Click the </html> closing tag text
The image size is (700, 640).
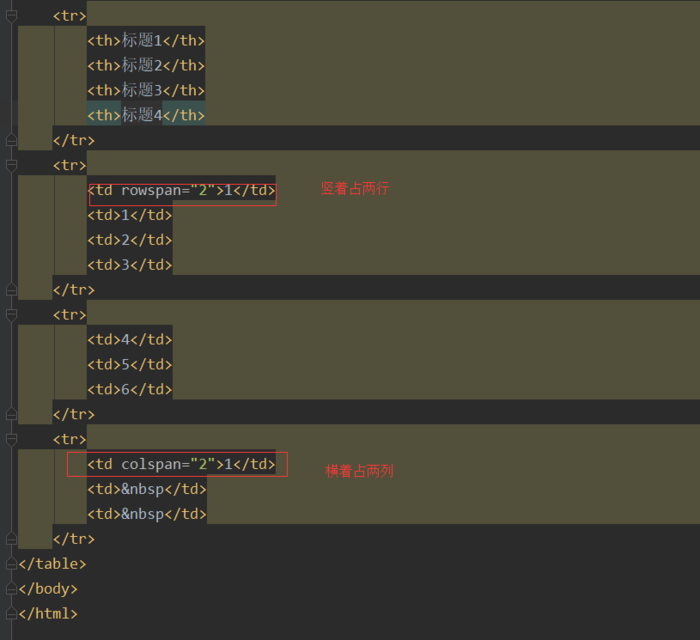click(x=48, y=614)
